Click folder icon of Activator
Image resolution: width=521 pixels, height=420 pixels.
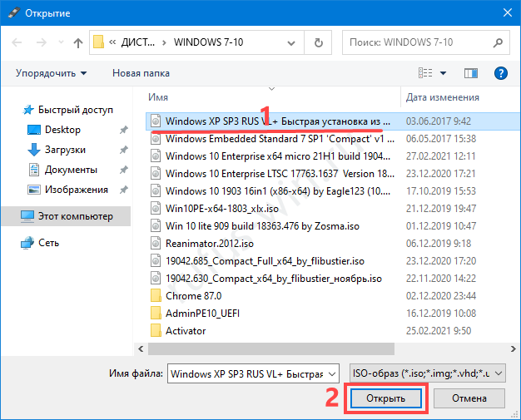pyautogui.click(x=156, y=331)
